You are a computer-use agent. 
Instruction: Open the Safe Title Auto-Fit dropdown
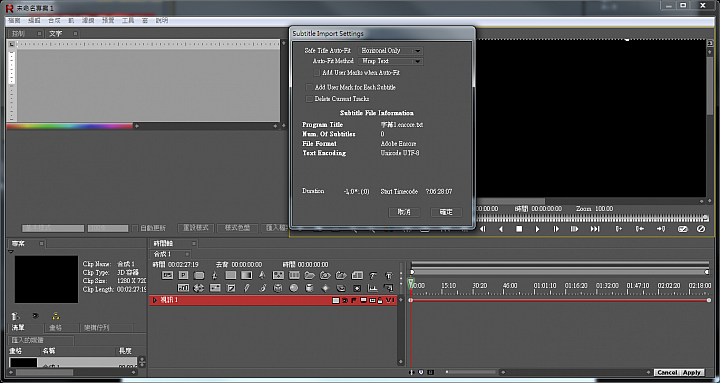click(390, 51)
